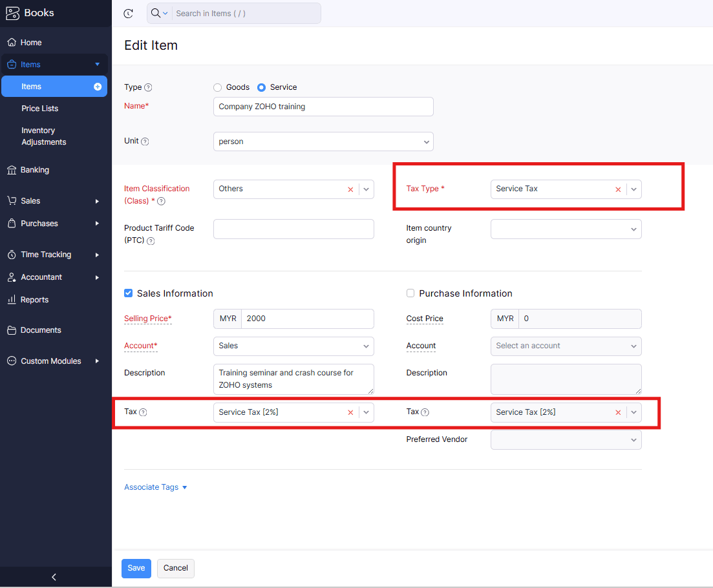713x588 pixels.
Task: Click the Name input field
Action: (323, 107)
